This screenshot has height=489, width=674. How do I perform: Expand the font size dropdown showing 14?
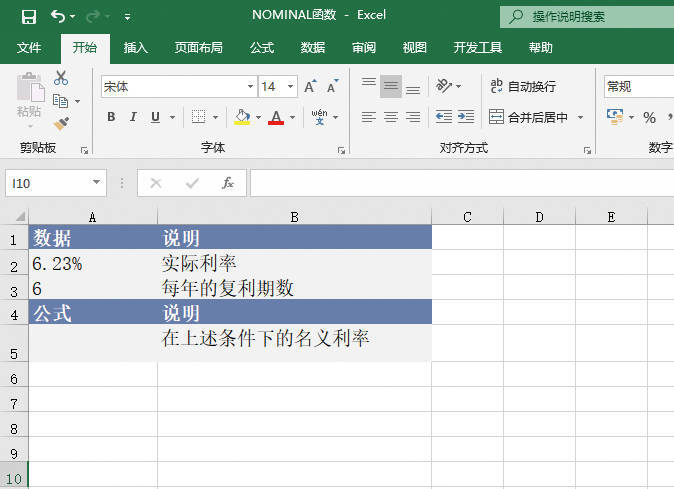tap(291, 87)
